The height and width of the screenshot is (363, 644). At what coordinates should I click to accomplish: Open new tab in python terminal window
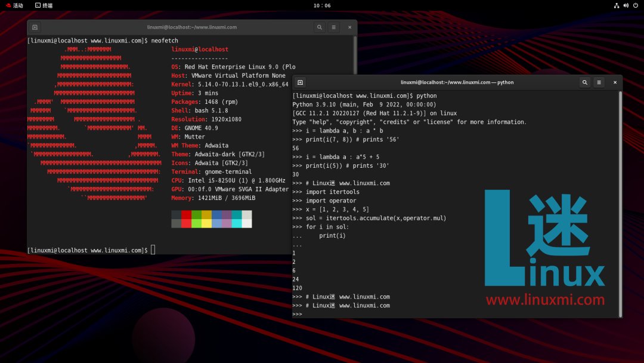pyautogui.click(x=301, y=82)
